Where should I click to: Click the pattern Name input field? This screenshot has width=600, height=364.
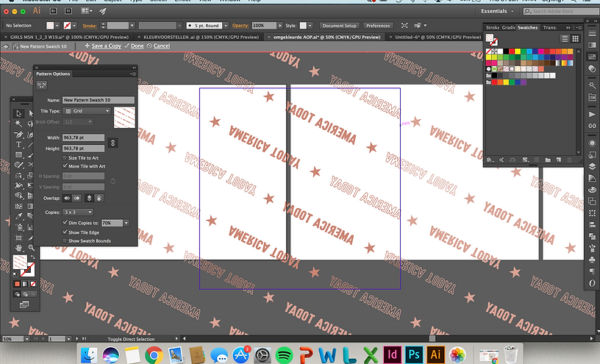pos(99,100)
